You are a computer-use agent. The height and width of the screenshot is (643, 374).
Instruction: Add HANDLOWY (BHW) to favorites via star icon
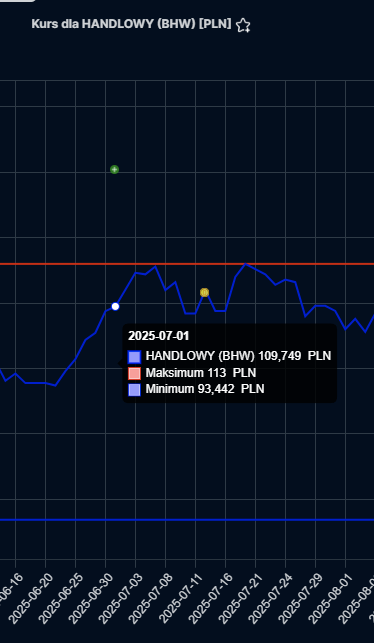pyautogui.click(x=243, y=25)
